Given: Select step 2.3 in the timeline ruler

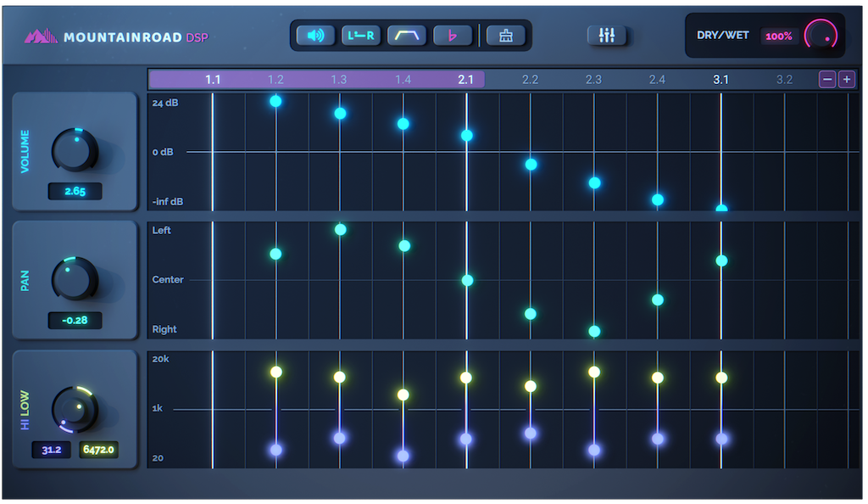Looking at the screenshot, I should (x=593, y=80).
